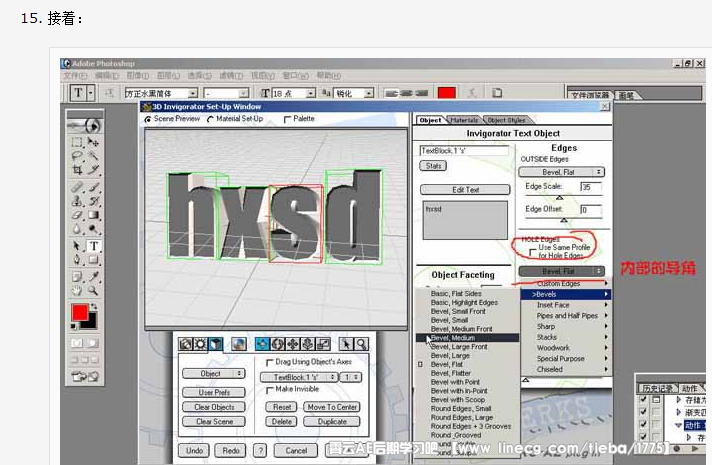Open the TextBlock 1 's' dropdown
The width and height of the screenshot is (712, 465).
pos(299,377)
